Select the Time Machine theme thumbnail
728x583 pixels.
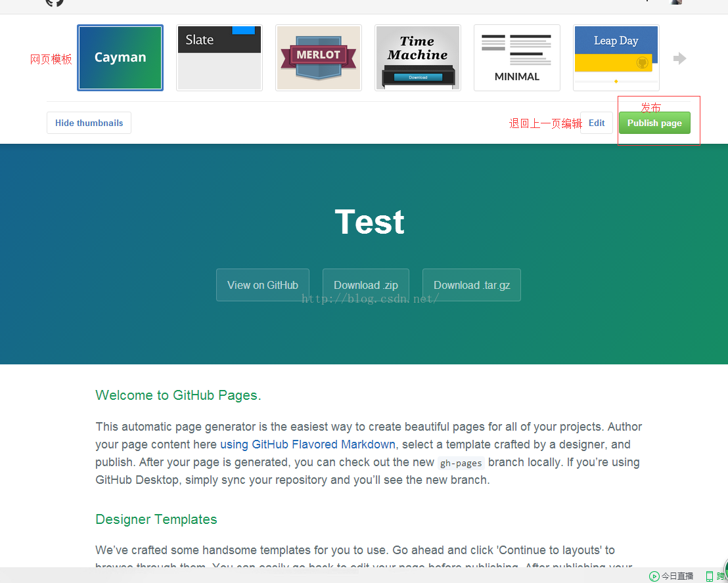click(x=418, y=58)
